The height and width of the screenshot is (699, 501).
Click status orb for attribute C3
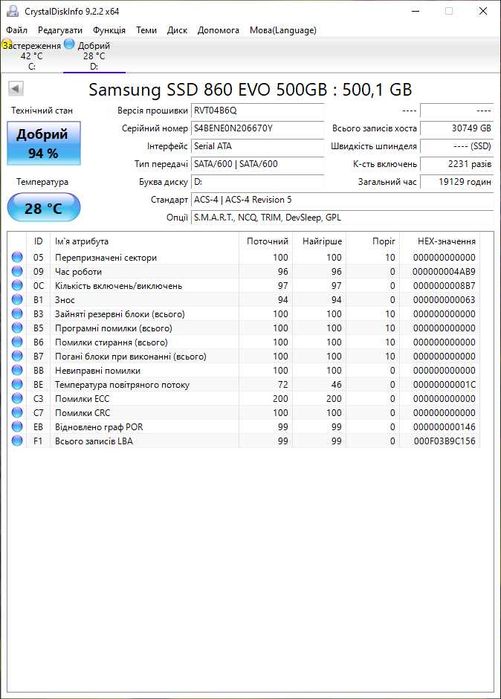tap(17, 399)
